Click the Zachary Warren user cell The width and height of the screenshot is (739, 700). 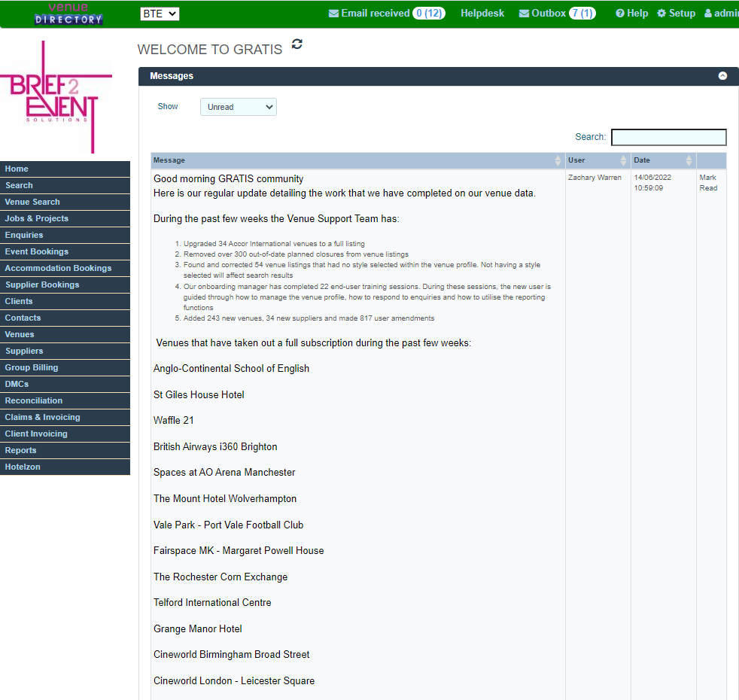[x=595, y=177]
